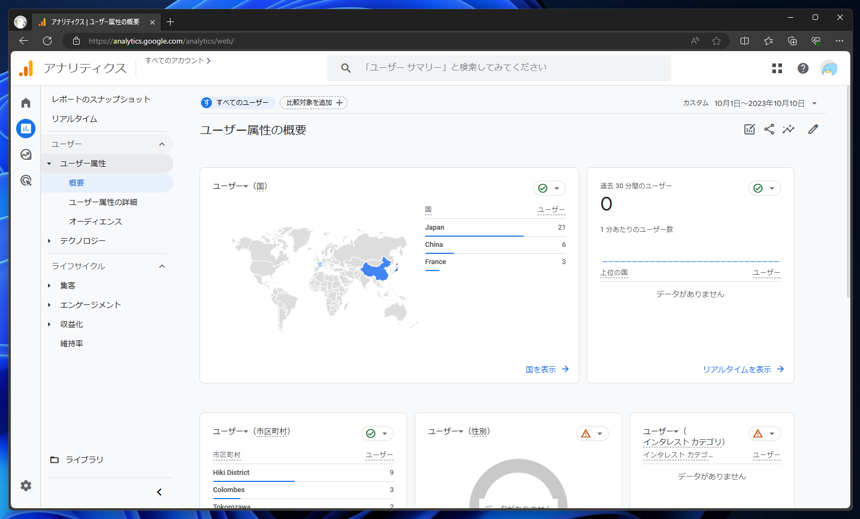This screenshot has width=860, height=519.
Task: Expand the テクノロジー tree item
Action: [x=49, y=241]
